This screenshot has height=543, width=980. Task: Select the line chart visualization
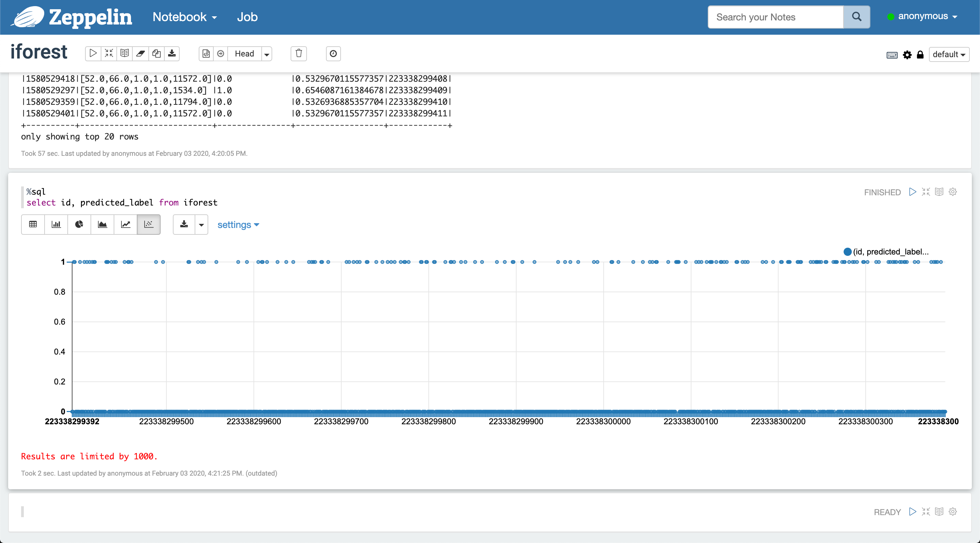126,224
